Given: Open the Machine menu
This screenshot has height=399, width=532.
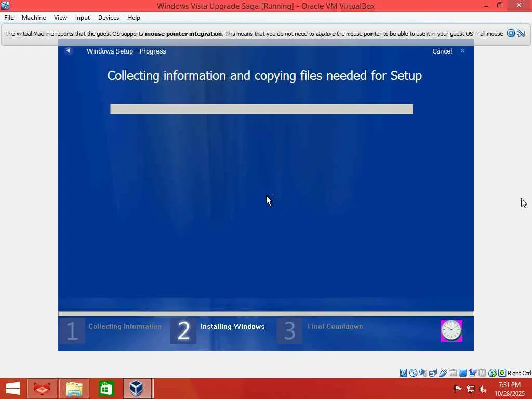Looking at the screenshot, I should pyautogui.click(x=34, y=18).
